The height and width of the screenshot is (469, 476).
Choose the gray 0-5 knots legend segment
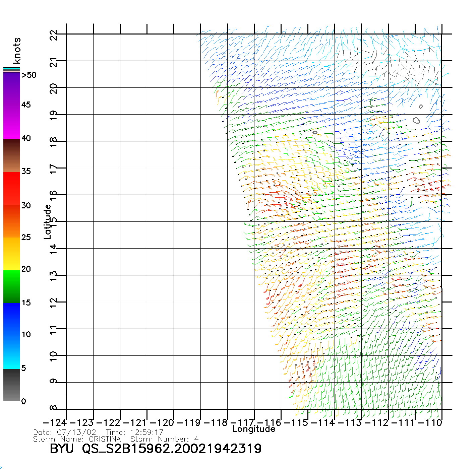[x=12, y=385]
